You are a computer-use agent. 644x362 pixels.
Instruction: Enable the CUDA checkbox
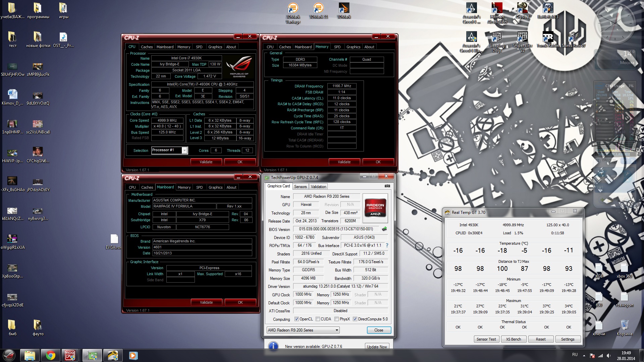pos(318,319)
